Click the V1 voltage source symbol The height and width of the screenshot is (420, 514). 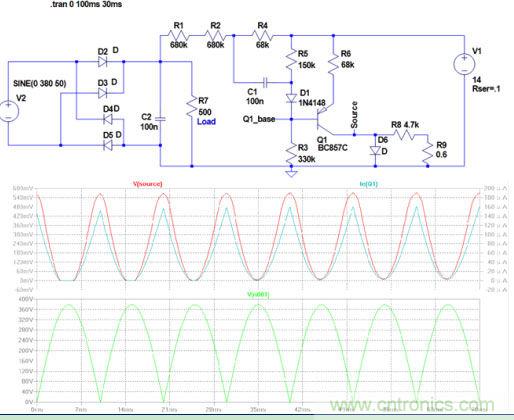(464, 64)
